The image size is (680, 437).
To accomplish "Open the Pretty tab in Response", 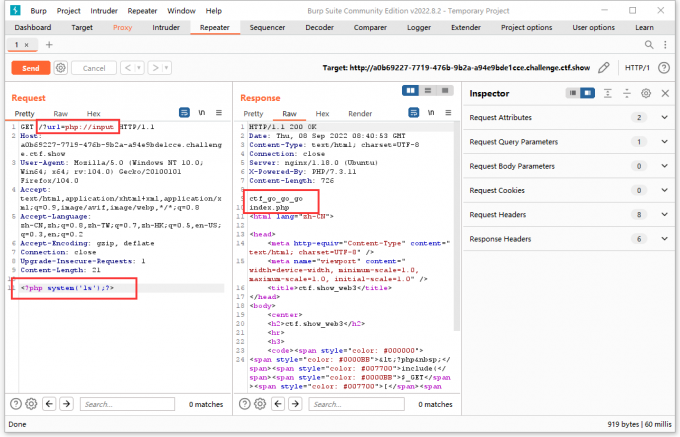I will point(253,114).
